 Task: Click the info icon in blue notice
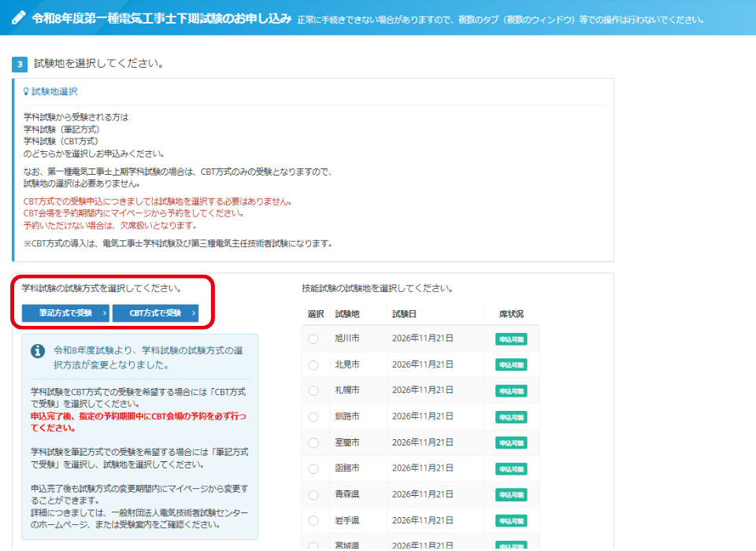click(38, 351)
